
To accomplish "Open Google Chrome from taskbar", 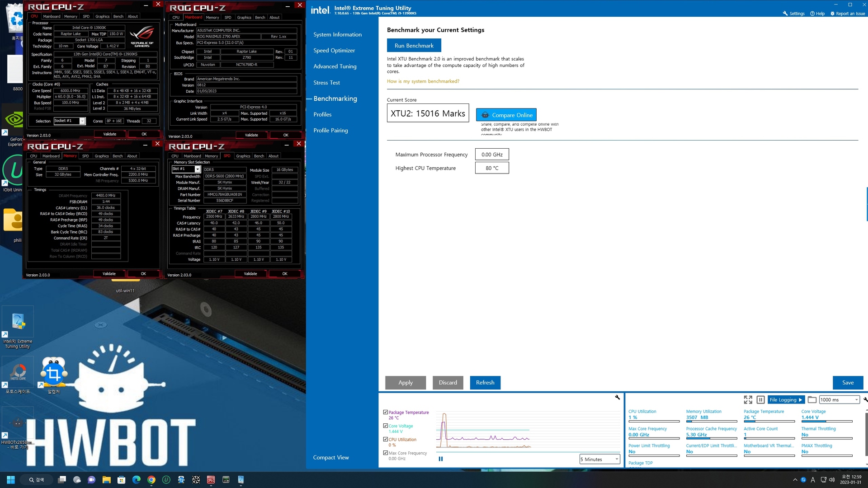I will coord(151,479).
